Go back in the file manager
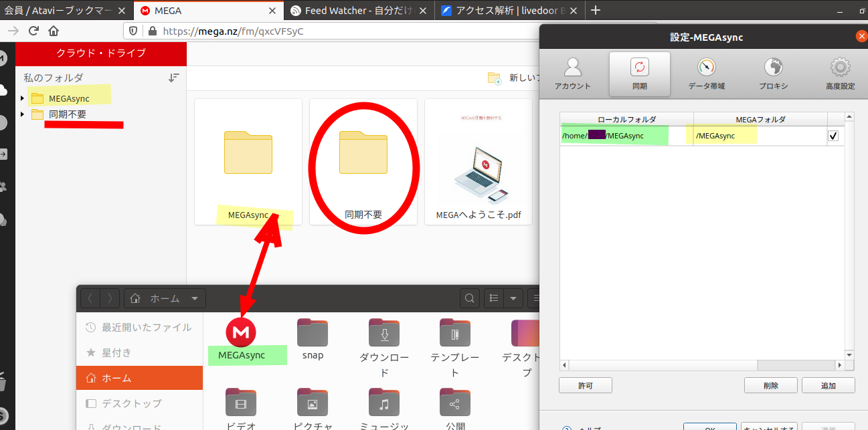The image size is (868, 430). click(x=91, y=298)
